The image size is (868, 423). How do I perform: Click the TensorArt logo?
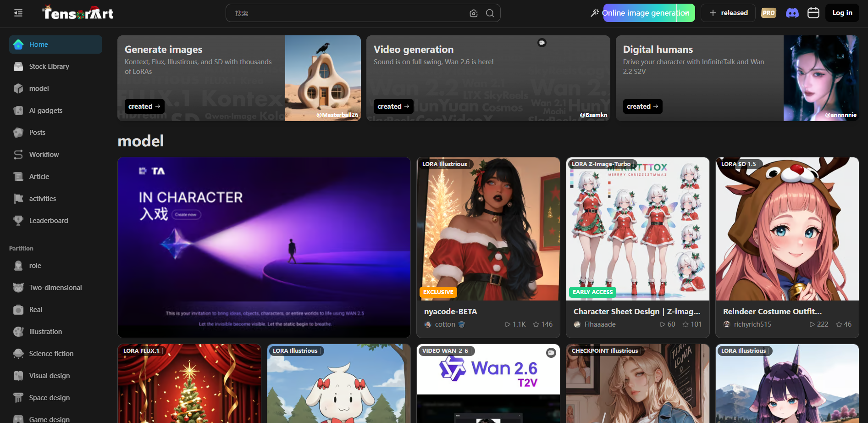point(78,13)
